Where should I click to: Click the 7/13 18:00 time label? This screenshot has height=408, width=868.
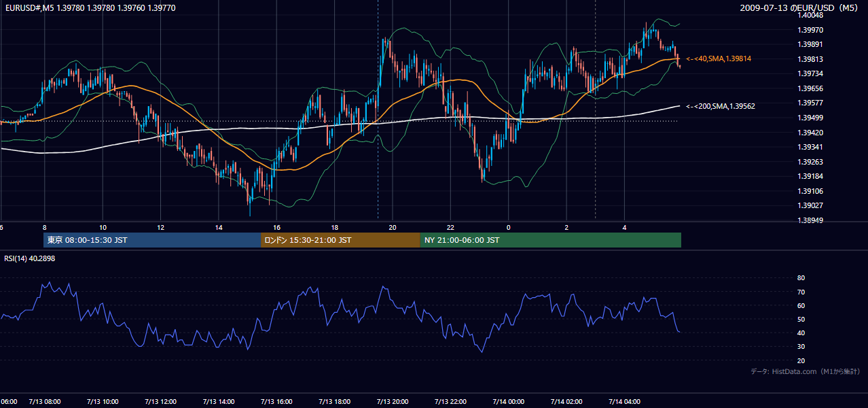click(335, 401)
